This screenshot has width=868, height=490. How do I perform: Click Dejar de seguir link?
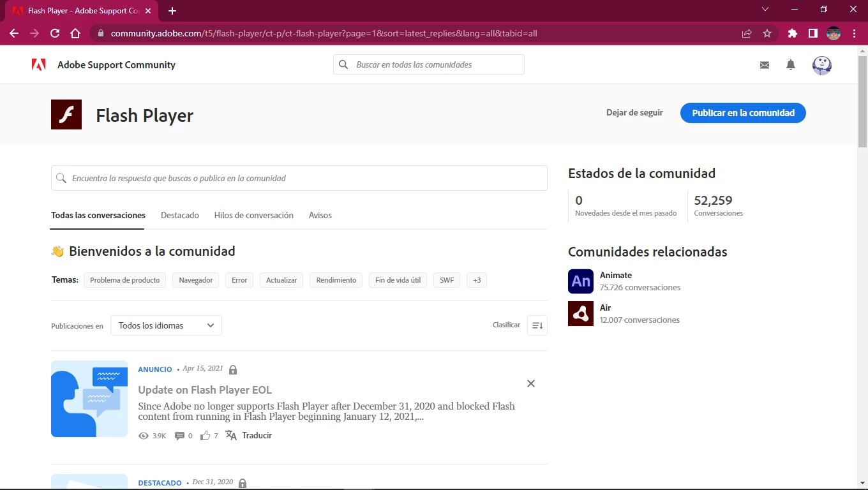tap(634, 113)
